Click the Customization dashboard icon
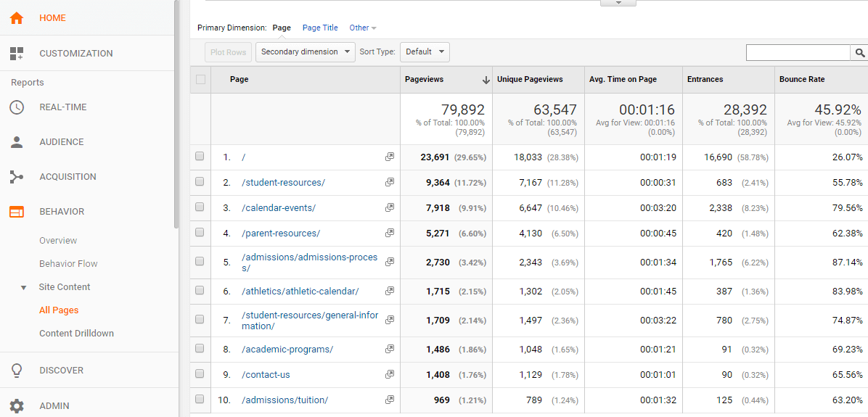 (17, 53)
